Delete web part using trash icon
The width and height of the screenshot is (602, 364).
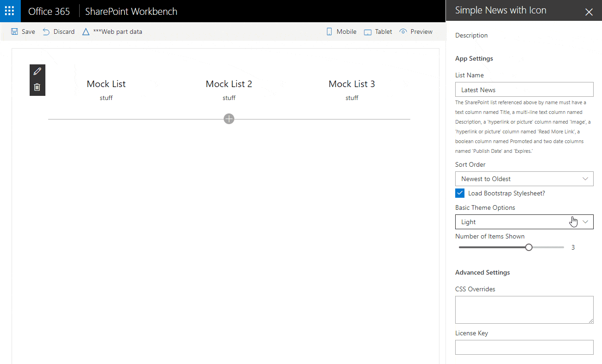pos(38,87)
